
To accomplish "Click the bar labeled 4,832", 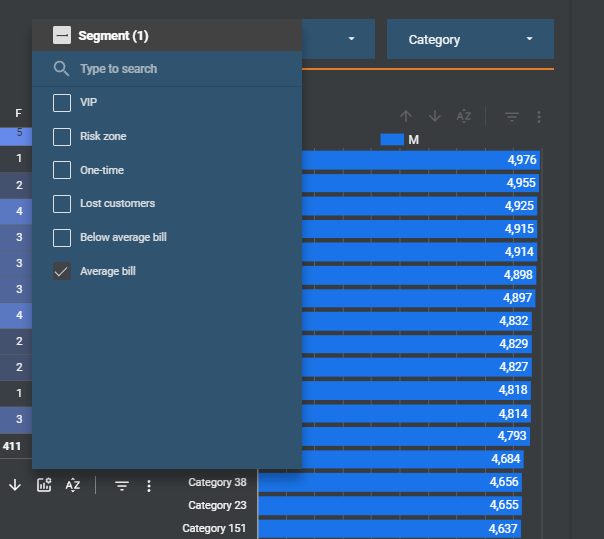I will click(x=417, y=321).
